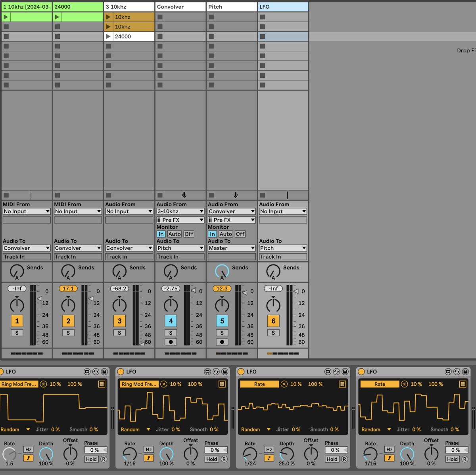Image resolution: width=476 pixels, height=475 pixels.
Task: Click the Ring Mod Fre... map button on the rate-1.5 LFO
Action: click(19, 384)
